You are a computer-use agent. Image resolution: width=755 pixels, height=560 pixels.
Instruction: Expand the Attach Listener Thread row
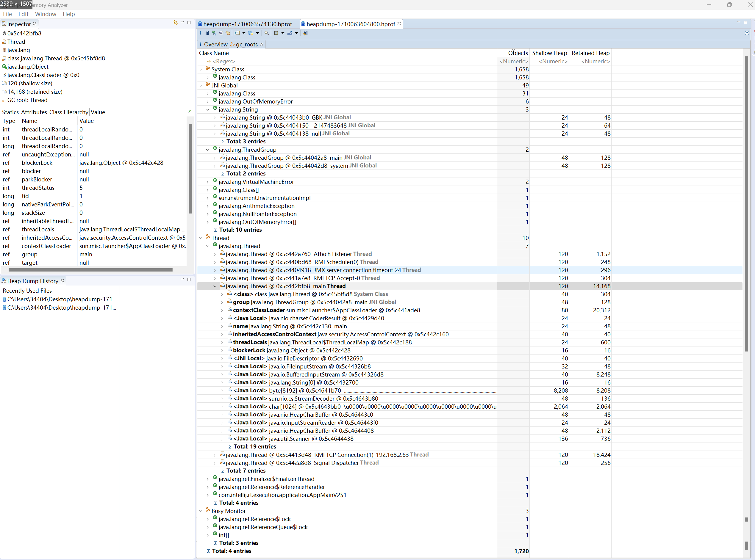[215, 254]
